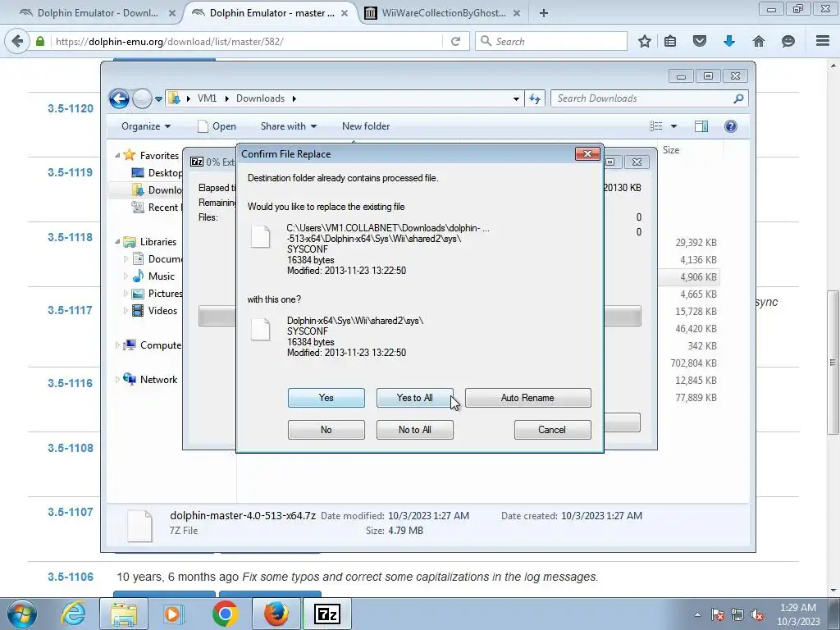This screenshot has height=630, width=840.
Task: Expand the Pictures library node
Action: [126, 294]
